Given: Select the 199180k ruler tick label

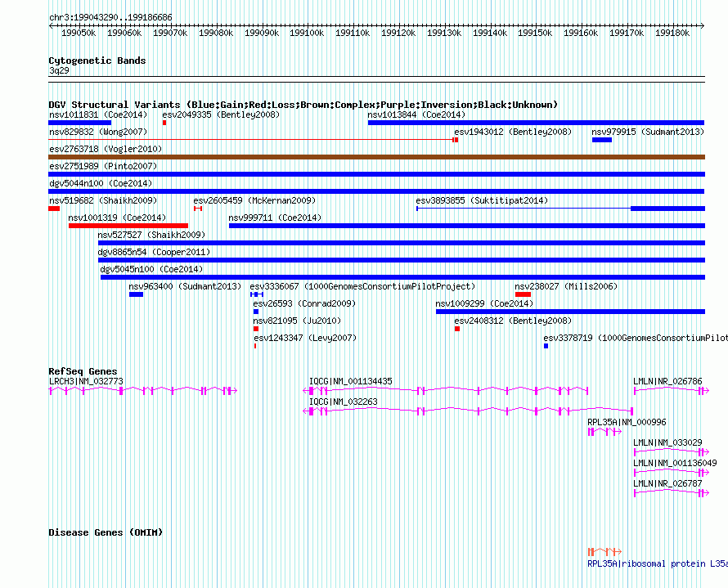Looking at the screenshot, I should [672, 33].
